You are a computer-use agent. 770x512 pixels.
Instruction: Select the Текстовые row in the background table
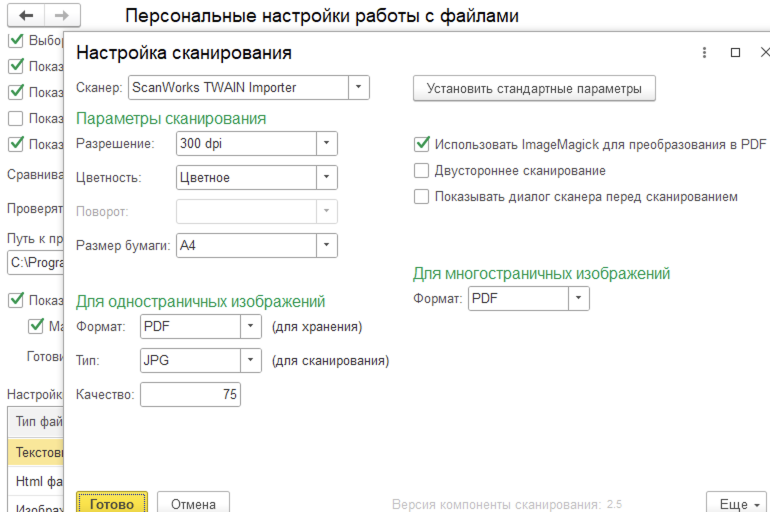36,452
